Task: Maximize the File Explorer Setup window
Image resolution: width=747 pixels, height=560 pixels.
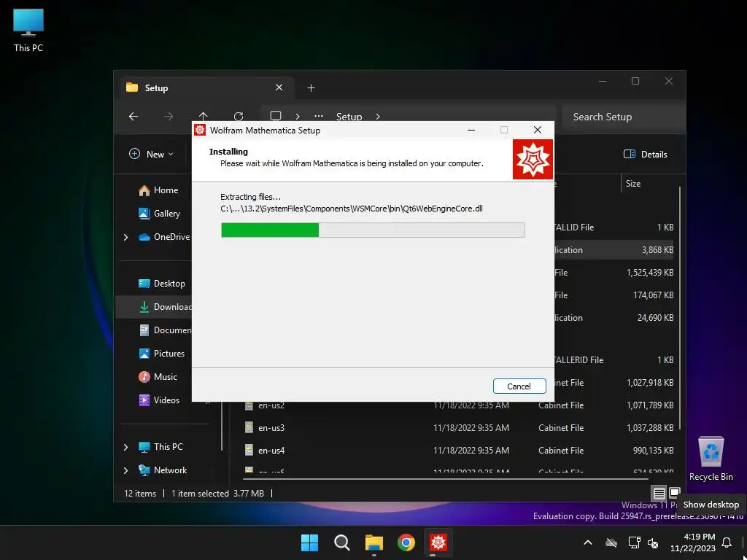Action: (635, 82)
